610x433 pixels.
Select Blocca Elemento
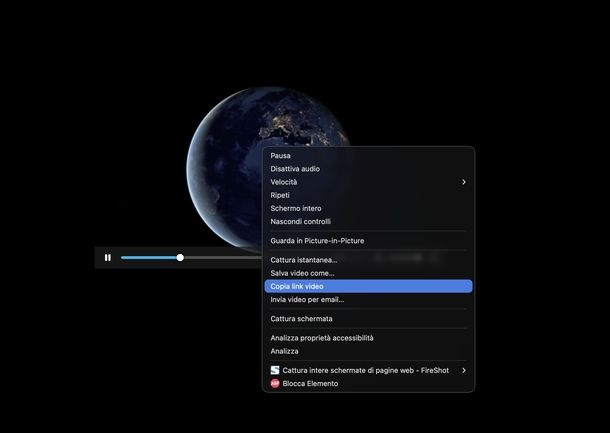click(368, 384)
